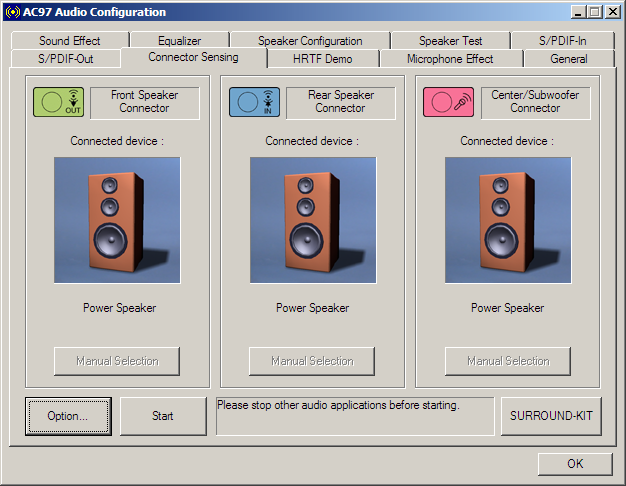Click the blue line-in jack icon
Viewport: 626px width, 486px height.
[x=254, y=102]
